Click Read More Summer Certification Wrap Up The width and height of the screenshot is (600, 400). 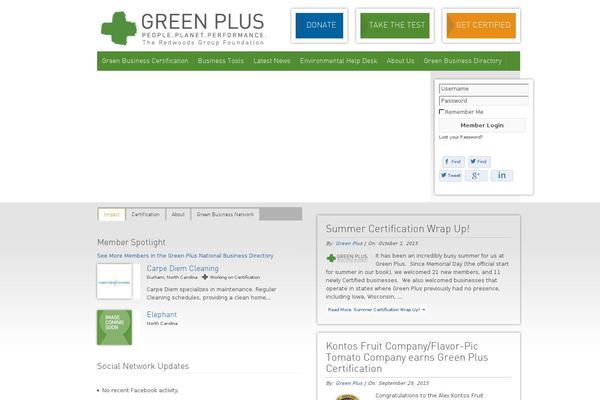coord(377,310)
